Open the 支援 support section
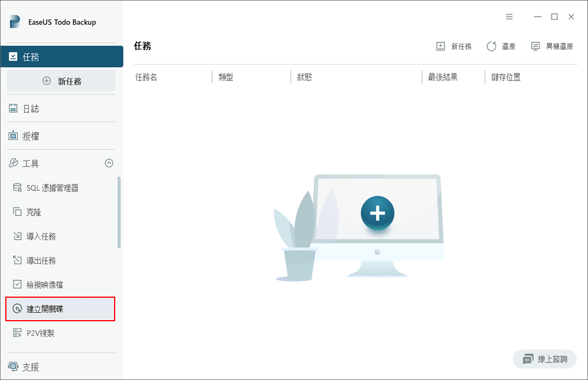 (x=31, y=367)
